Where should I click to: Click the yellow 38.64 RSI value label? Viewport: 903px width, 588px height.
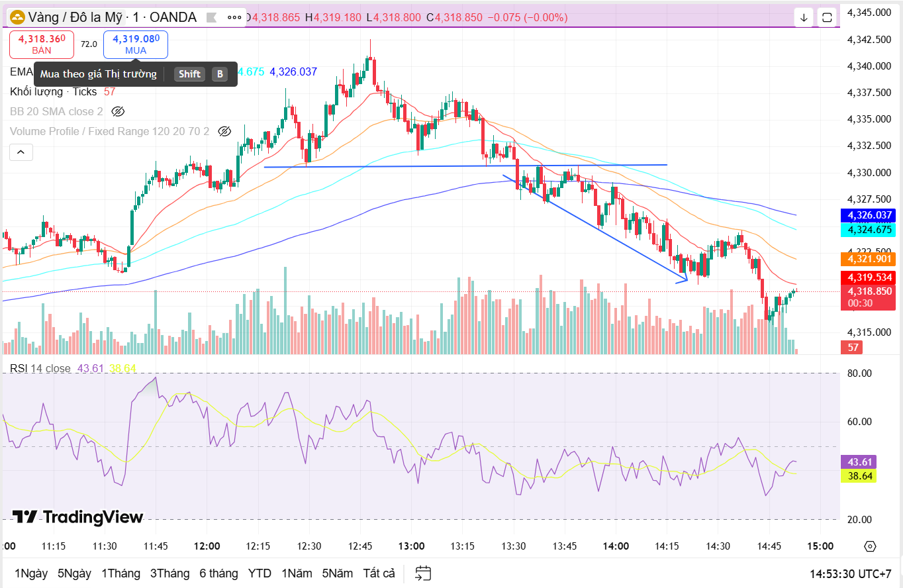(858, 475)
